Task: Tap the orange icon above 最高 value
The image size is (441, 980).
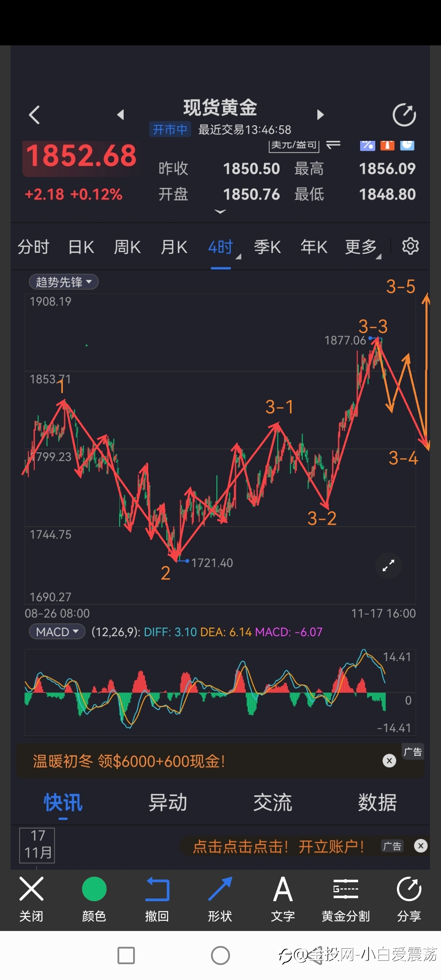Action: pos(387,145)
